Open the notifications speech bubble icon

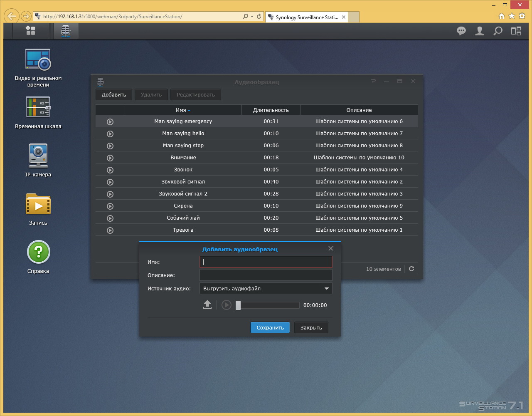[x=461, y=31]
